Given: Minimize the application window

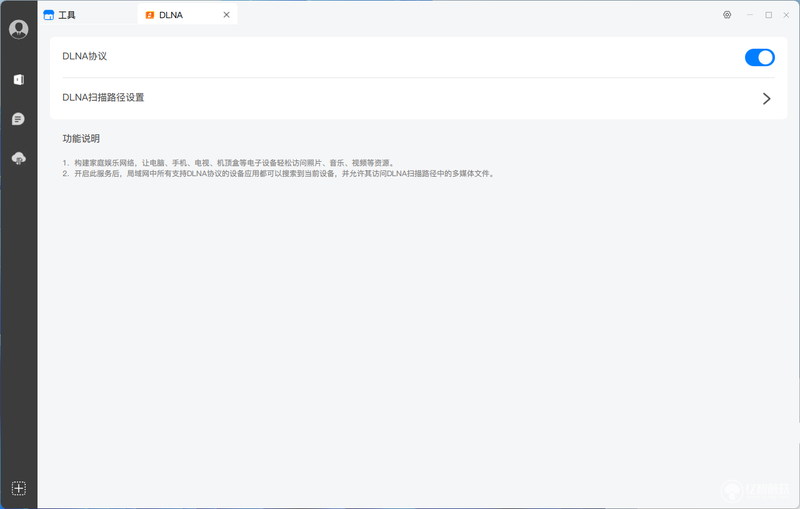Looking at the screenshot, I should (749, 15).
